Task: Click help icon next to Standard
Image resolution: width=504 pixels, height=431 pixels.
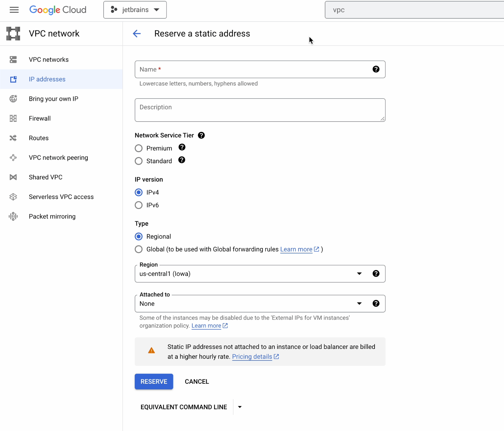Action: [182, 160]
